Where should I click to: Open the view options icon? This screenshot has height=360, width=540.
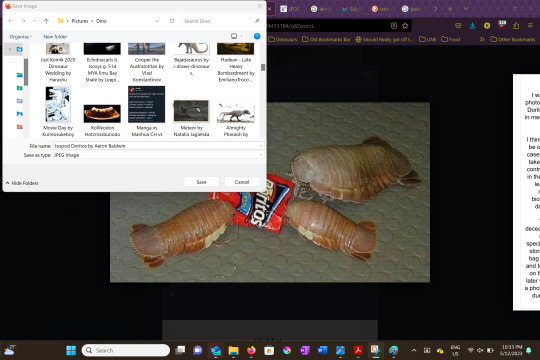pyautogui.click(x=234, y=36)
